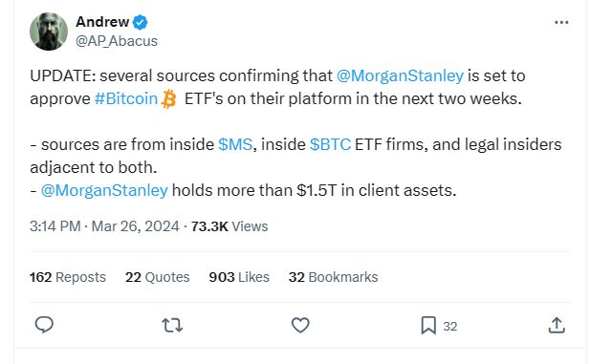
Task: Share the tweet using upload arrow icon
Action: pos(557,325)
